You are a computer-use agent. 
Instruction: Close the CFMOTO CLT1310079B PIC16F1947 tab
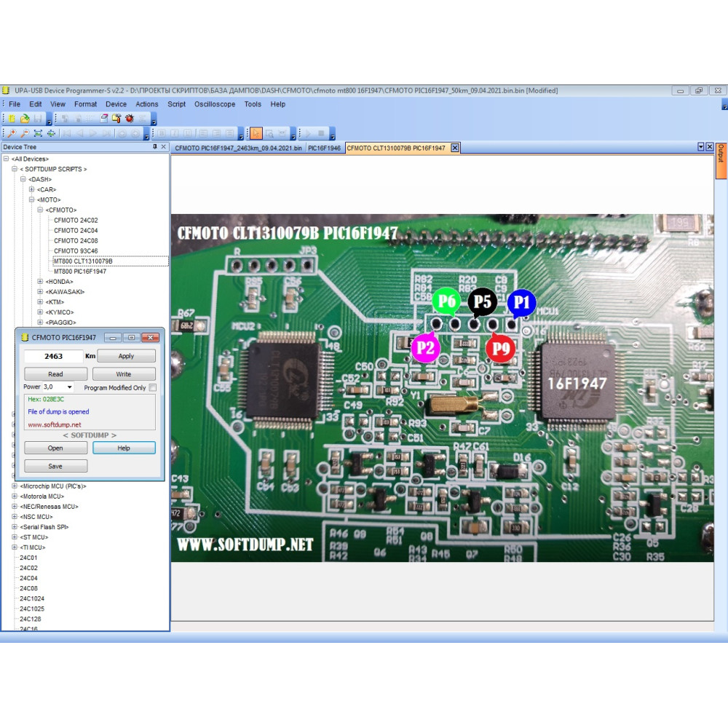coord(455,148)
